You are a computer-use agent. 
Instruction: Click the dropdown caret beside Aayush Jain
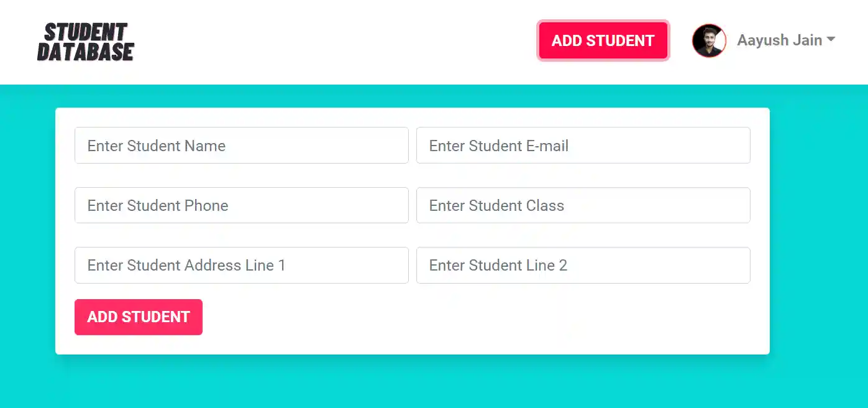pos(831,40)
